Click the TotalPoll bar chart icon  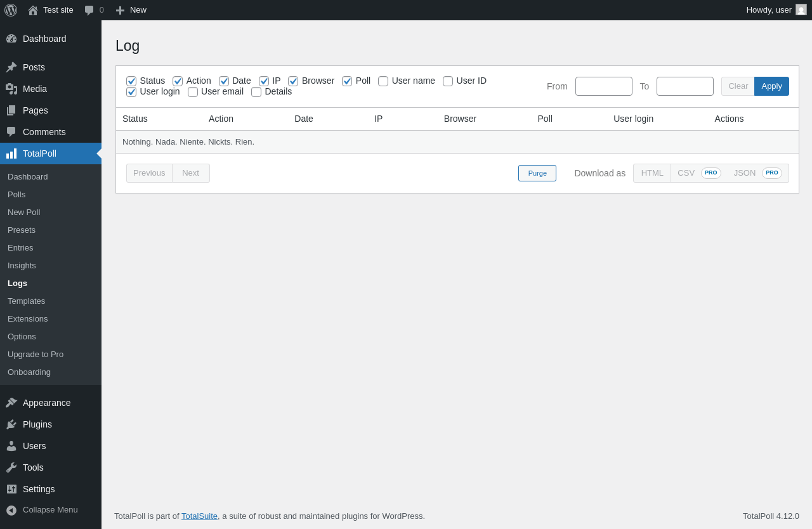(11, 153)
